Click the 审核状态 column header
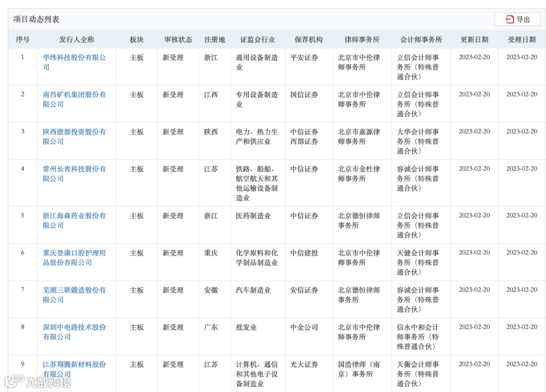 178,40
